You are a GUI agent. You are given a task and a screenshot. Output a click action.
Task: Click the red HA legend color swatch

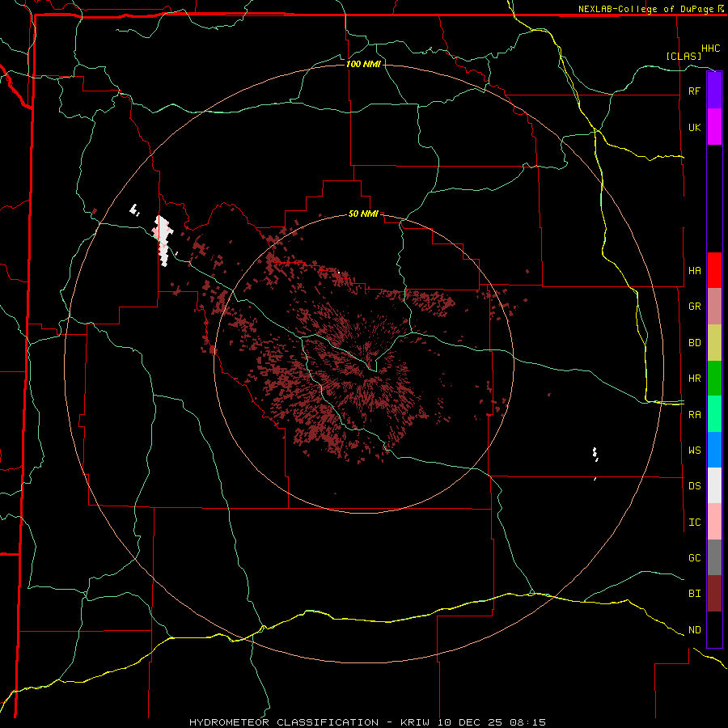click(x=714, y=270)
